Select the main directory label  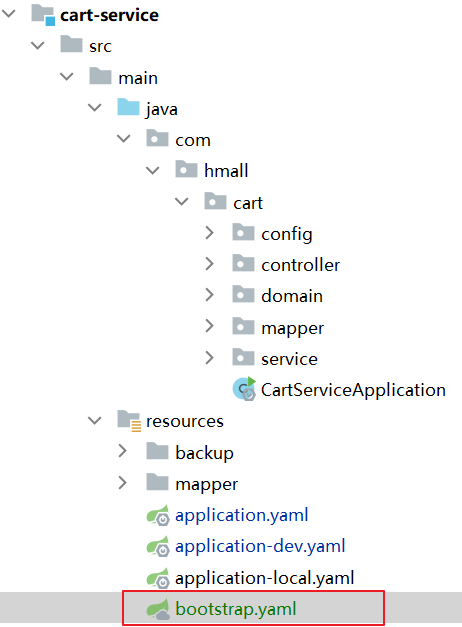(x=138, y=78)
